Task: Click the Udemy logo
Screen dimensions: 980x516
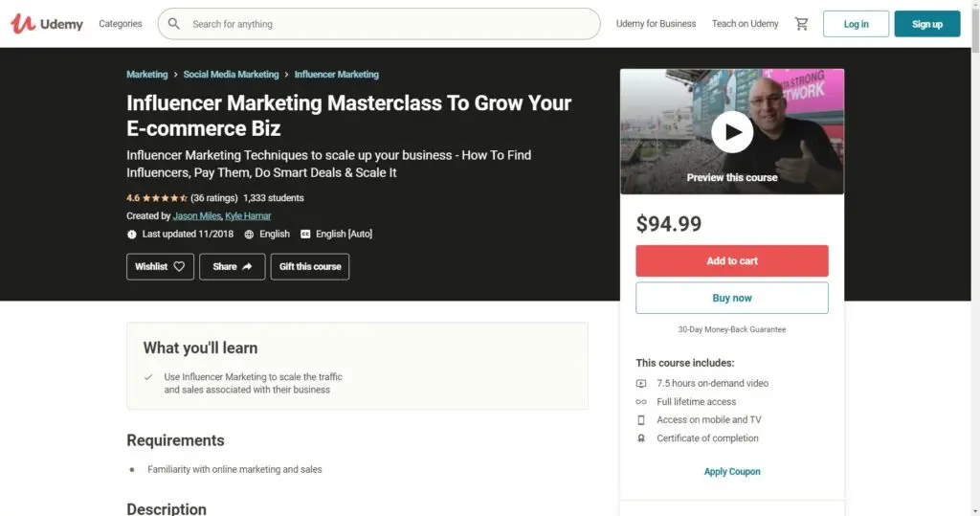Action: (47, 24)
